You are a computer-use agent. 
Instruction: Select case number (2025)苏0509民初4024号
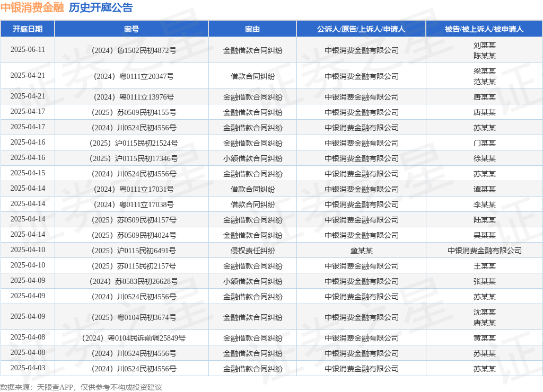click(133, 235)
